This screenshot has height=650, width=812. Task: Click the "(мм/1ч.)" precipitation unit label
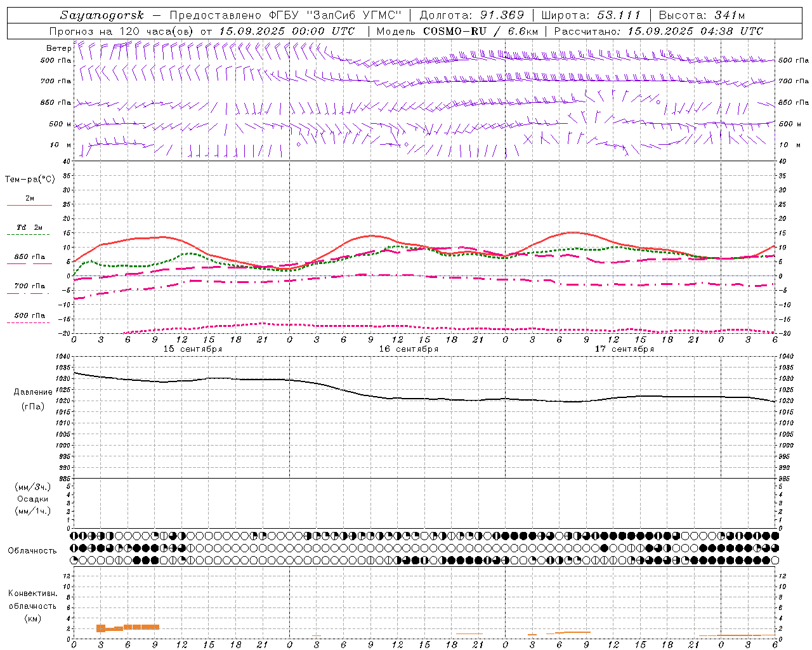coord(32,511)
